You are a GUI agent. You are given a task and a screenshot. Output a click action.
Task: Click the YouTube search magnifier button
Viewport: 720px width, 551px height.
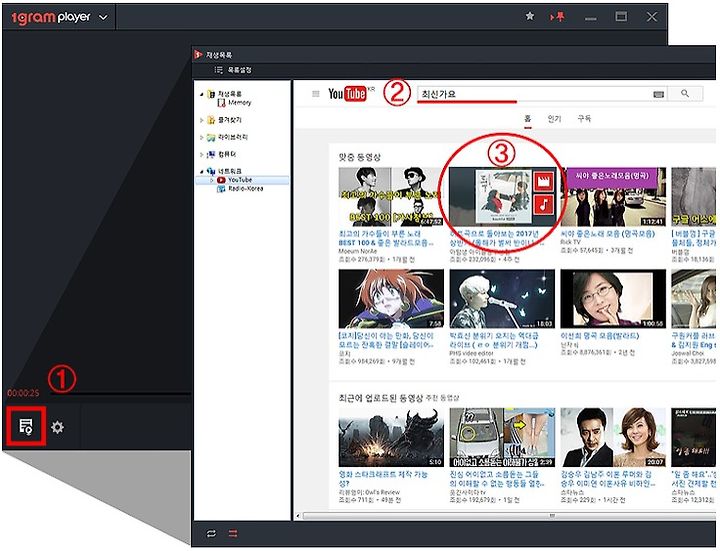pos(685,94)
